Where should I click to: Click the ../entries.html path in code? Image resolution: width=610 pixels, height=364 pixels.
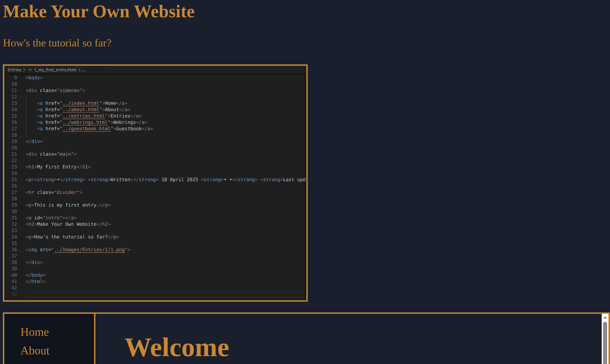84,116
